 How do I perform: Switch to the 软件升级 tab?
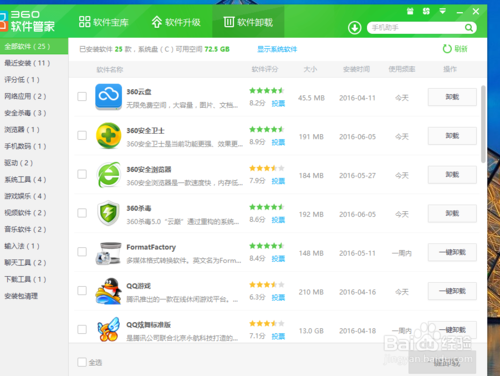pos(176,22)
